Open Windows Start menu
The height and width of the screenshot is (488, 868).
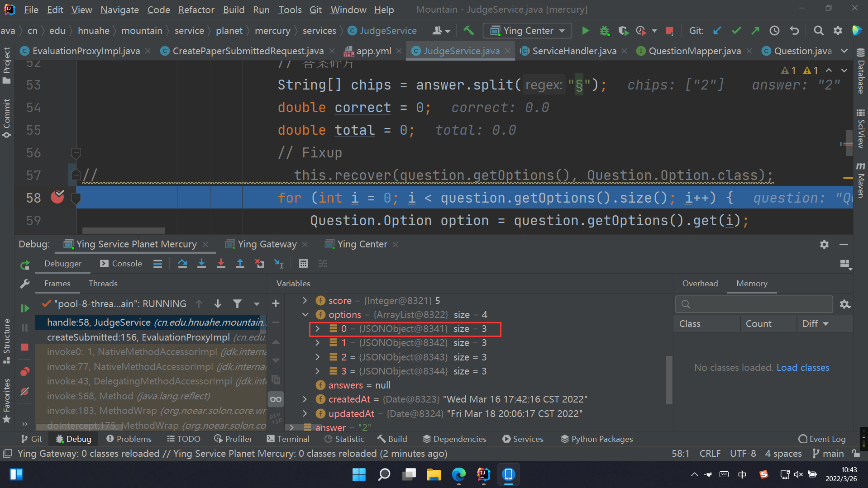359,474
